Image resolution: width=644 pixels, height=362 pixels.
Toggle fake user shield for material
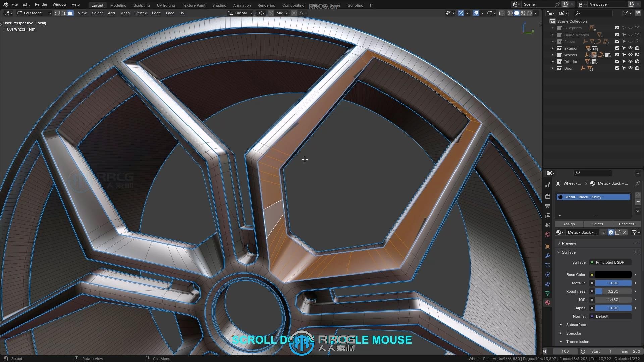[x=611, y=232]
